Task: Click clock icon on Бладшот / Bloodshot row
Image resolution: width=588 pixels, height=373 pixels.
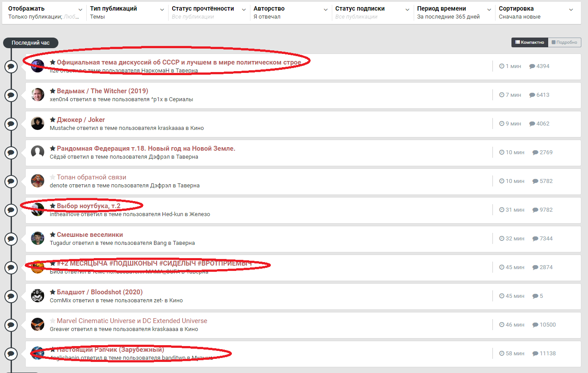Action: 502,296
